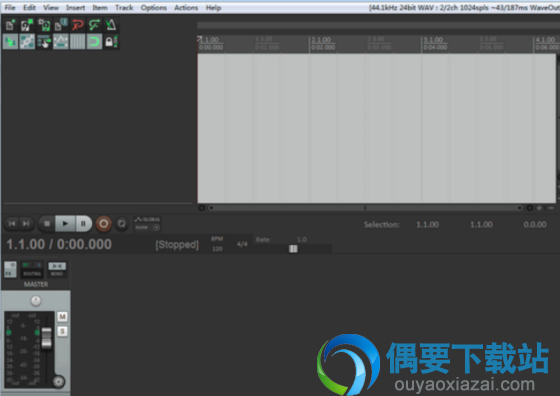Click the Pause transport button

pyautogui.click(x=83, y=224)
